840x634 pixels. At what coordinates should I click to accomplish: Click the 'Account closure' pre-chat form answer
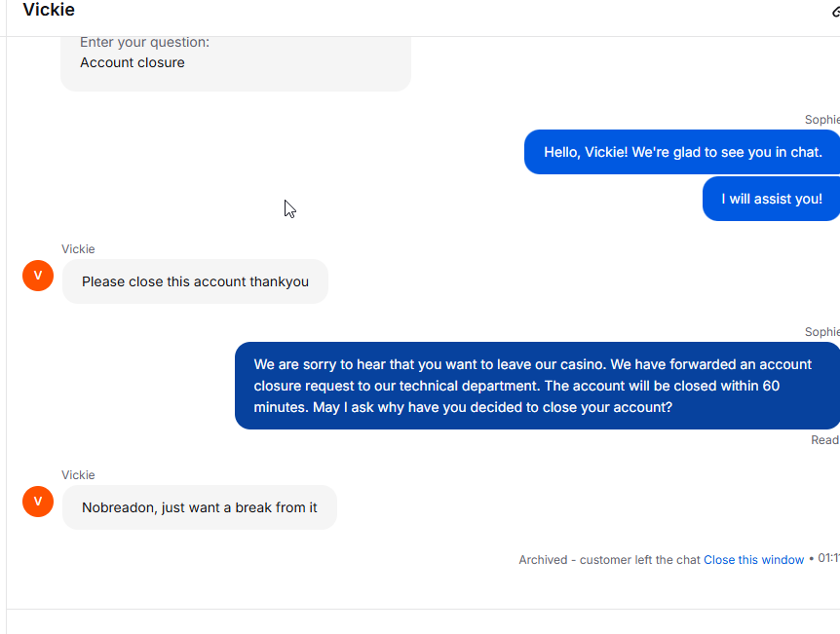tap(133, 62)
